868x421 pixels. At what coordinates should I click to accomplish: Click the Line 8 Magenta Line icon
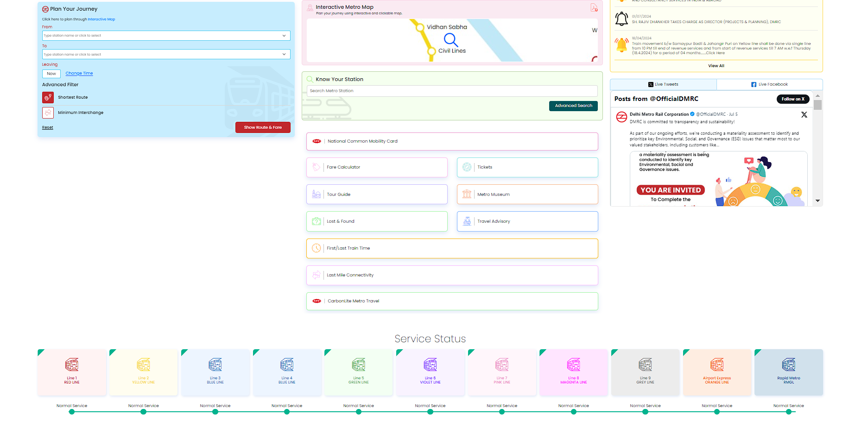point(573,365)
